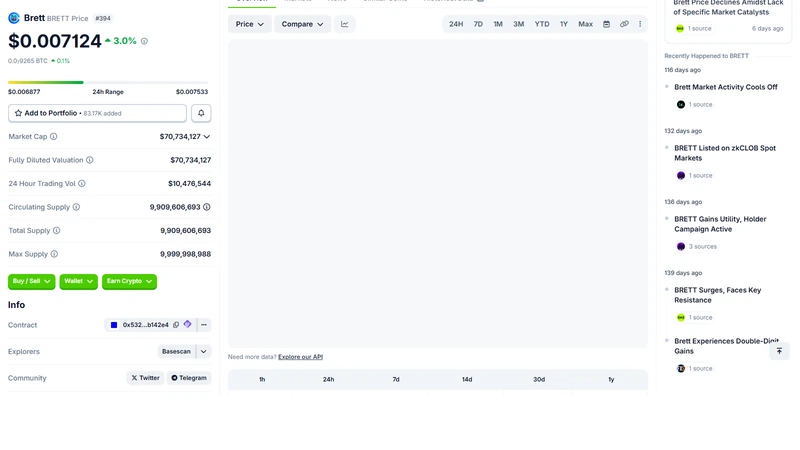Click the max supply value 9,999,998,988

pyautogui.click(x=185, y=254)
